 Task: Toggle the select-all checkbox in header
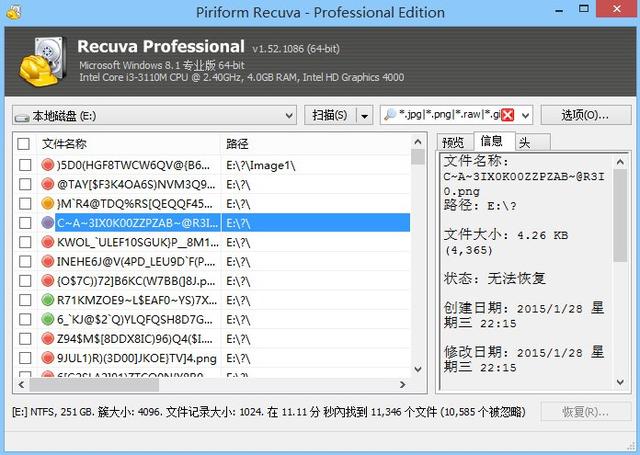point(23,144)
